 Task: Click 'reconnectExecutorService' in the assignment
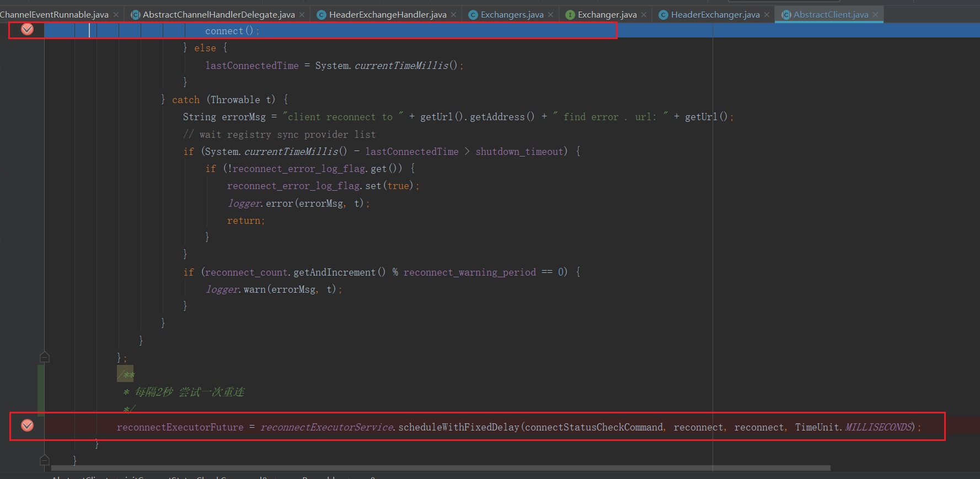(326, 427)
